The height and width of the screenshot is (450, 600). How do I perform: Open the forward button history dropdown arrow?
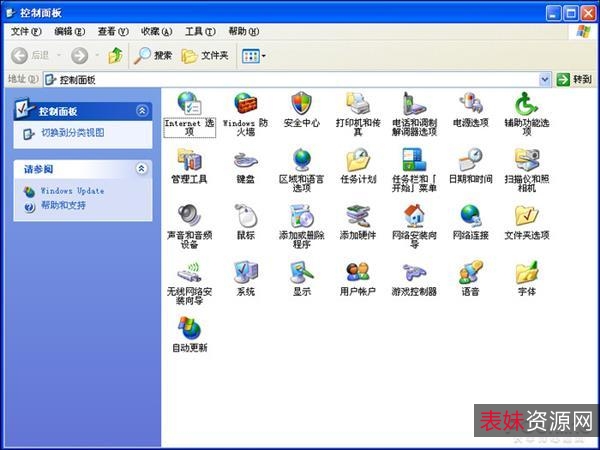coord(97,56)
